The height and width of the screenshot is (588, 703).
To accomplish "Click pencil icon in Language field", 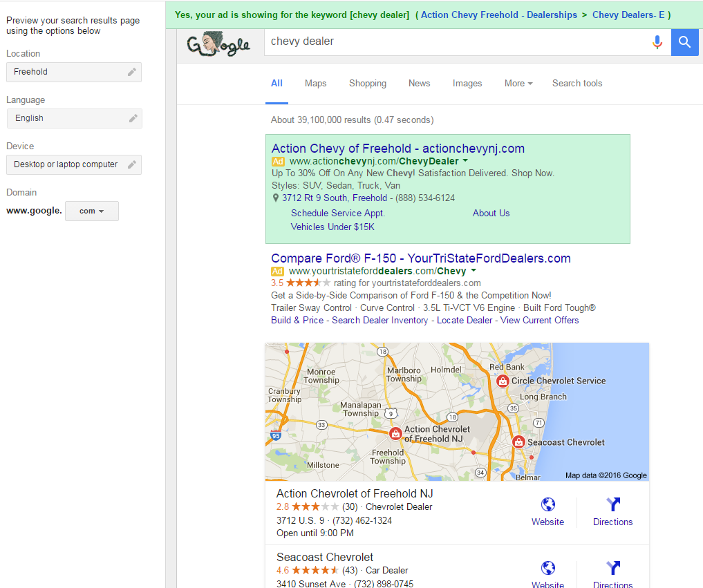I will (x=133, y=118).
